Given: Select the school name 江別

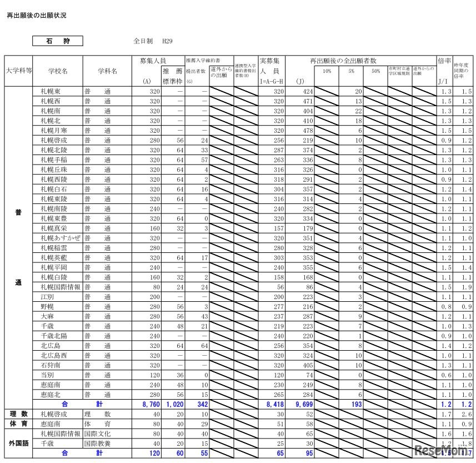Looking at the screenshot, I should (47, 297).
